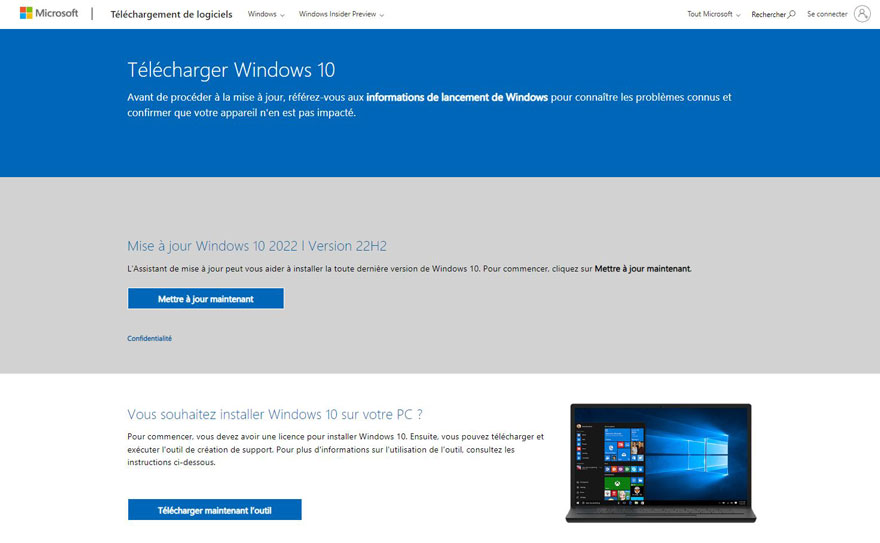Follow informations de lancement de Windows link
The width and height of the screenshot is (880, 543).
457,97
